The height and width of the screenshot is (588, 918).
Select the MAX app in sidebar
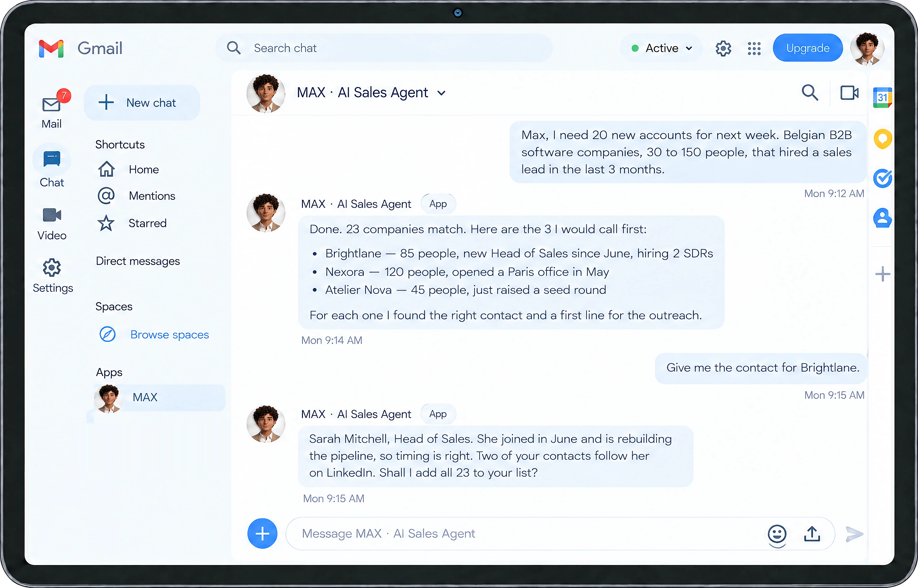[160, 398]
